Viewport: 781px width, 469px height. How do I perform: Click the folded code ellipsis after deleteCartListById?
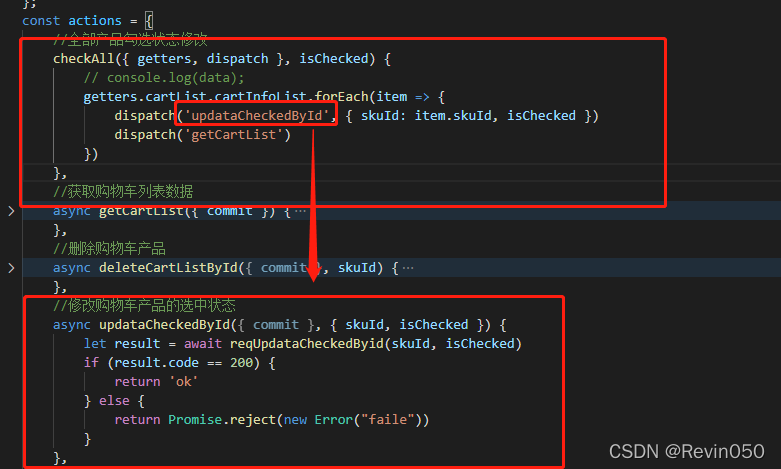(x=408, y=268)
